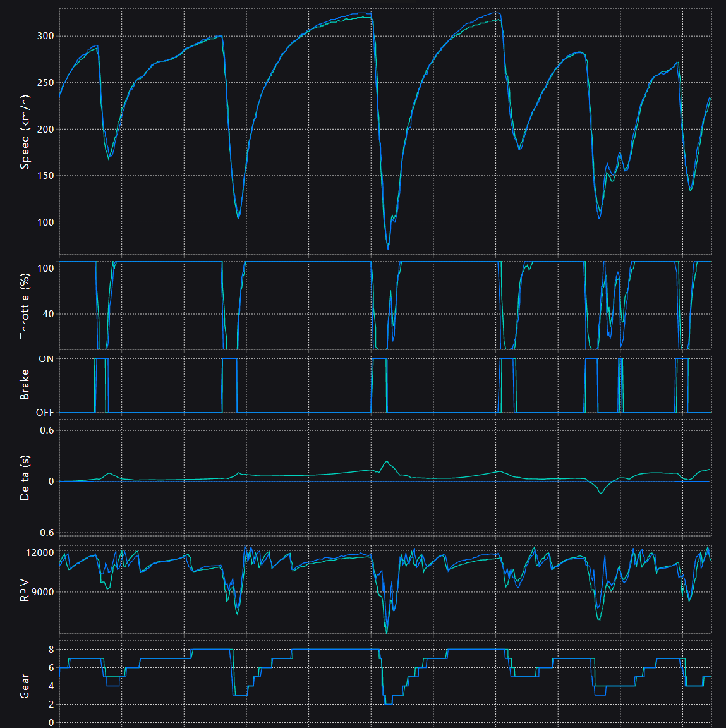Click the ON label on brake axis

tap(46, 359)
